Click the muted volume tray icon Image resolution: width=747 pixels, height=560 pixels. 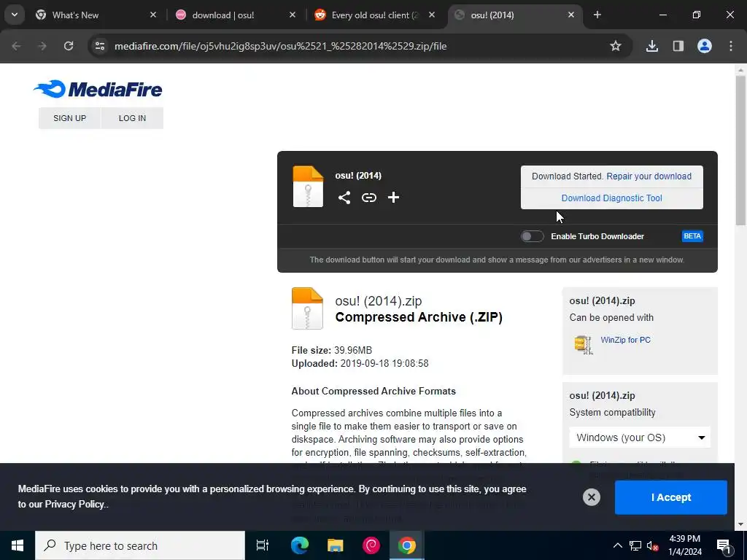click(653, 545)
